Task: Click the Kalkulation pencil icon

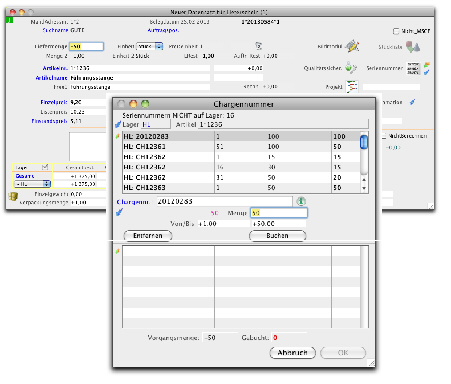Action: [352, 46]
